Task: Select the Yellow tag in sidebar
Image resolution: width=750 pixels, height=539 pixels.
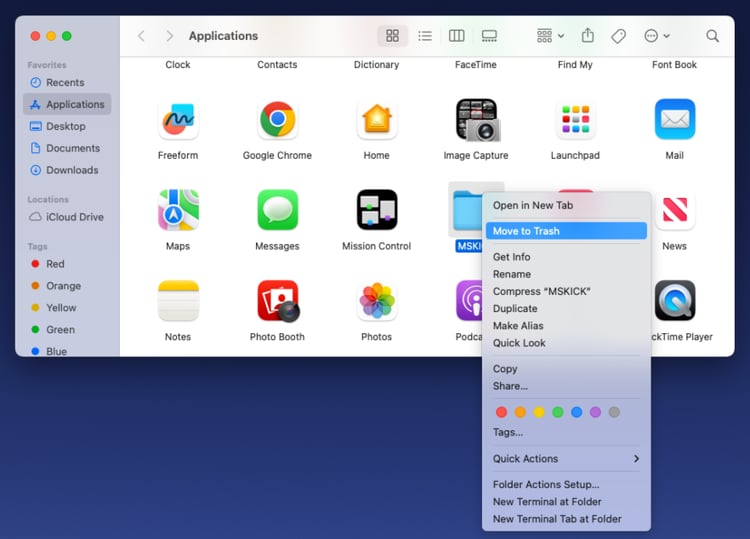Action: tap(67, 308)
